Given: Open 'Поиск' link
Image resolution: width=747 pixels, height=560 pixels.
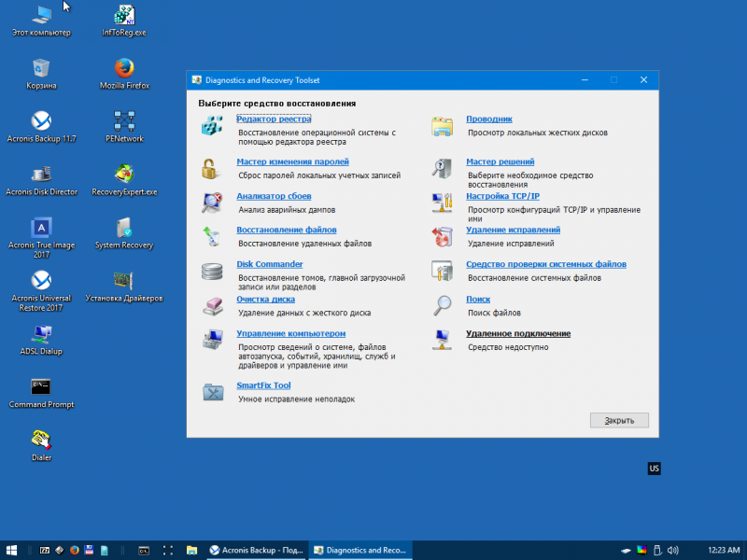Looking at the screenshot, I should point(478,300).
